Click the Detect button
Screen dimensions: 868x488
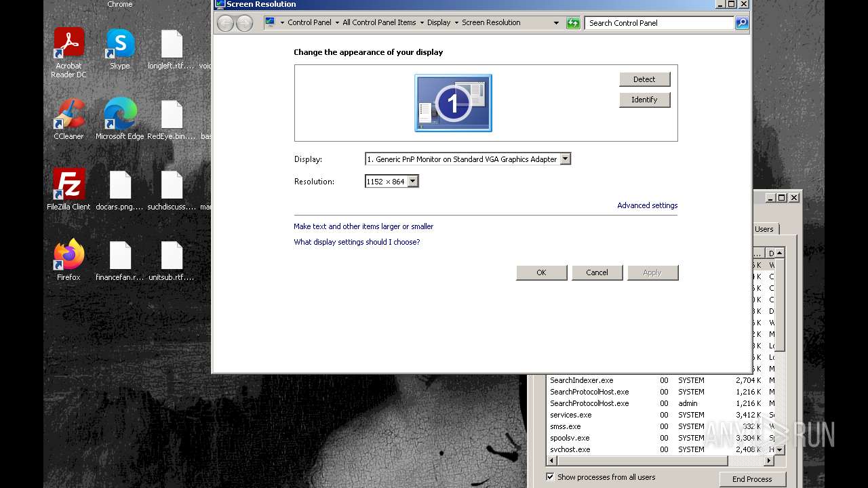click(644, 79)
